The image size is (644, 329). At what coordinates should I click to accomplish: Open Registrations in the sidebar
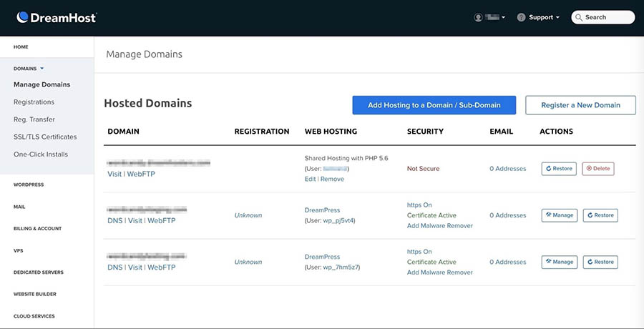point(34,102)
